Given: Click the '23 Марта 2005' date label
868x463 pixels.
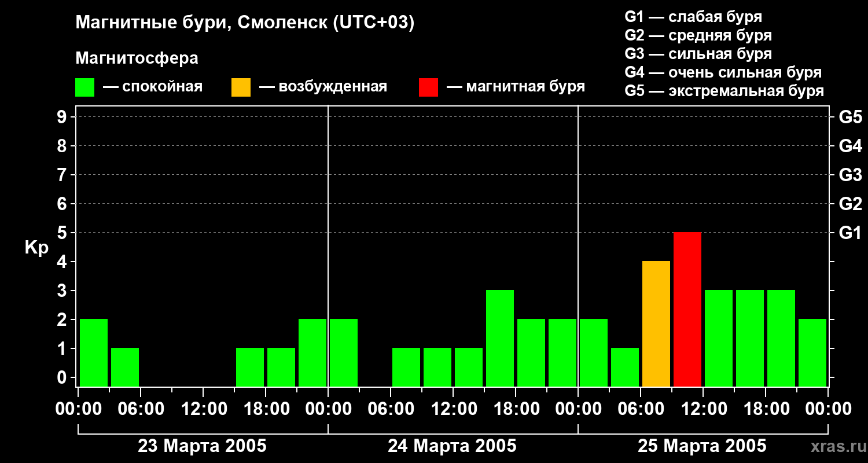Looking at the screenshot, I should (x=202, y=446).
